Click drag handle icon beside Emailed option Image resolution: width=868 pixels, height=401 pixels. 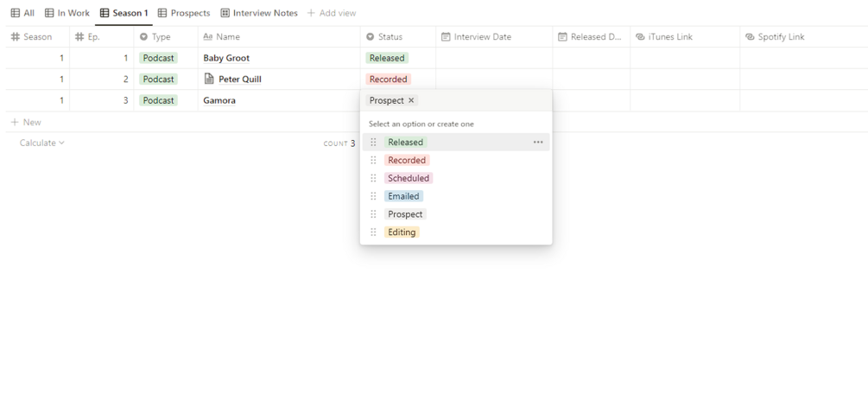(373, 196)
